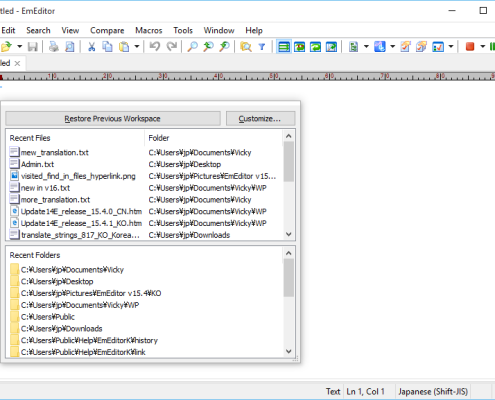This screenshot has width=495, height=400.
Task: Click Recent Files list scroll up arrow
Action: 289,136
